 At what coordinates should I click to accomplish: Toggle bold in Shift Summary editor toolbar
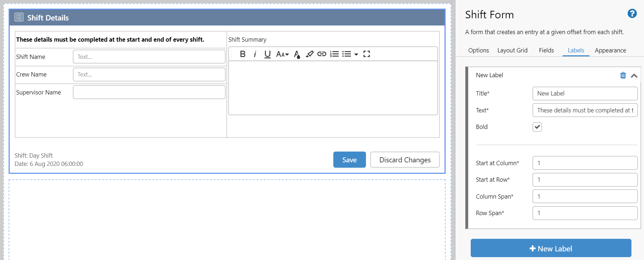(x=243, y=54)
